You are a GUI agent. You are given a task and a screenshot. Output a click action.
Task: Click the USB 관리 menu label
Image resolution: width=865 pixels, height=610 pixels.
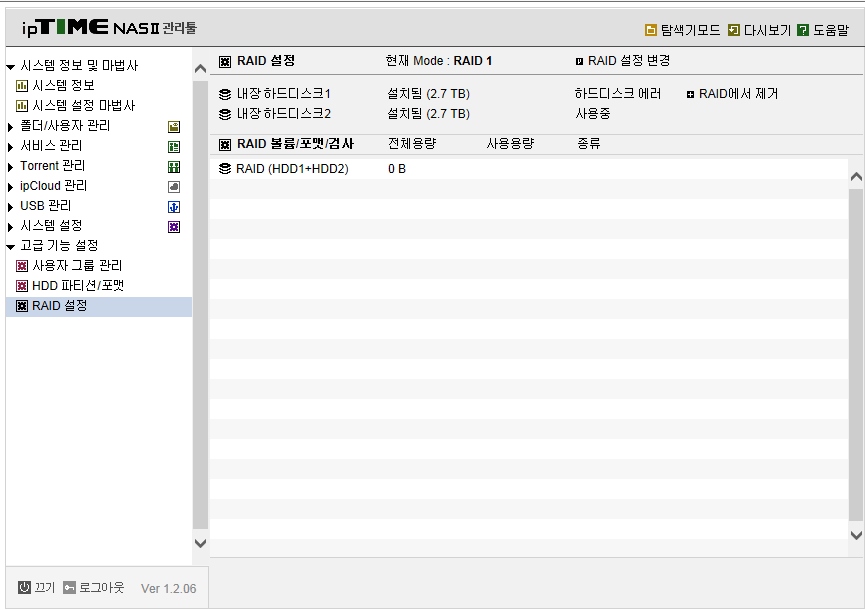point(46,206)
